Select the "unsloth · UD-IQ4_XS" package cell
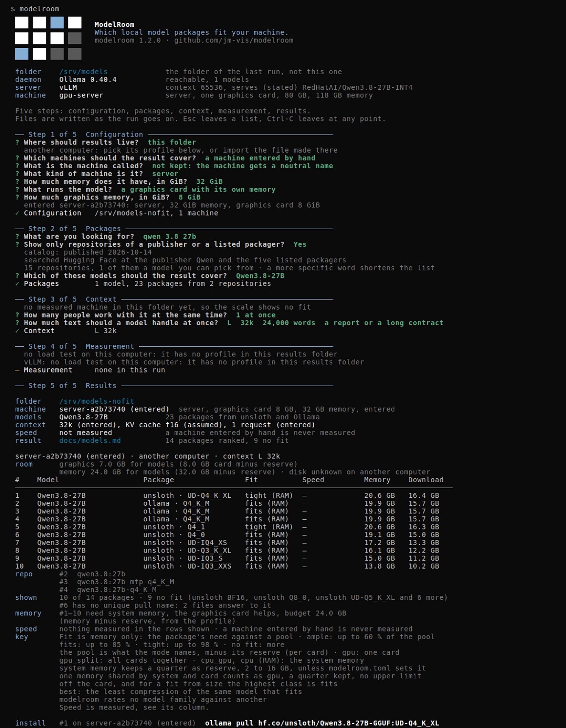566x728 pixels. coord(185,542)
